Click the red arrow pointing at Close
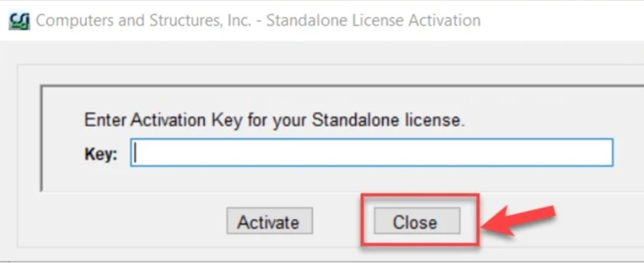644x263 pixels. point(519,221)
